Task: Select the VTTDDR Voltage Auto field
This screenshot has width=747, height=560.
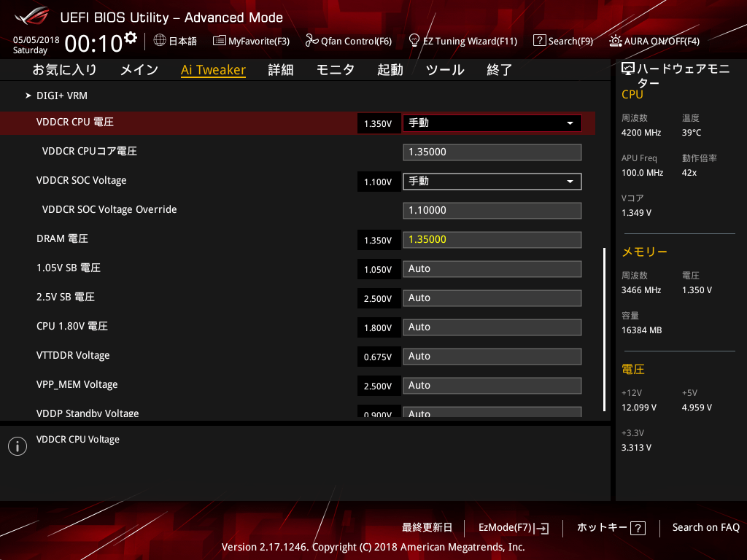Action: point(492,356)
